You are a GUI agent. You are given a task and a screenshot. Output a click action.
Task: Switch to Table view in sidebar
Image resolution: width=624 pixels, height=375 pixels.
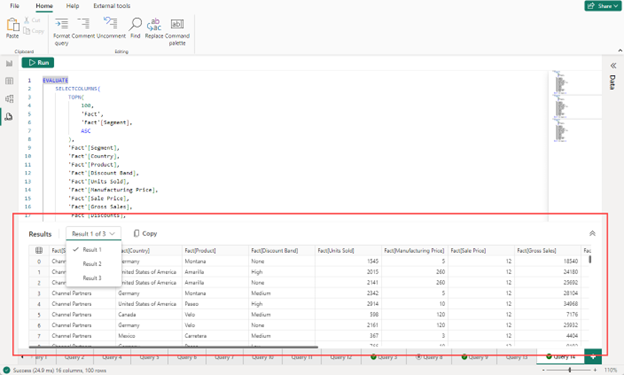coord(9,81)
